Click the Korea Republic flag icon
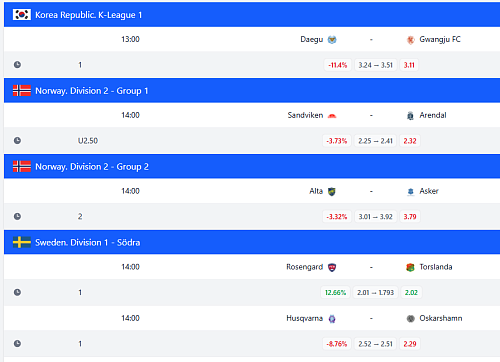 click(x=22, y=15)
